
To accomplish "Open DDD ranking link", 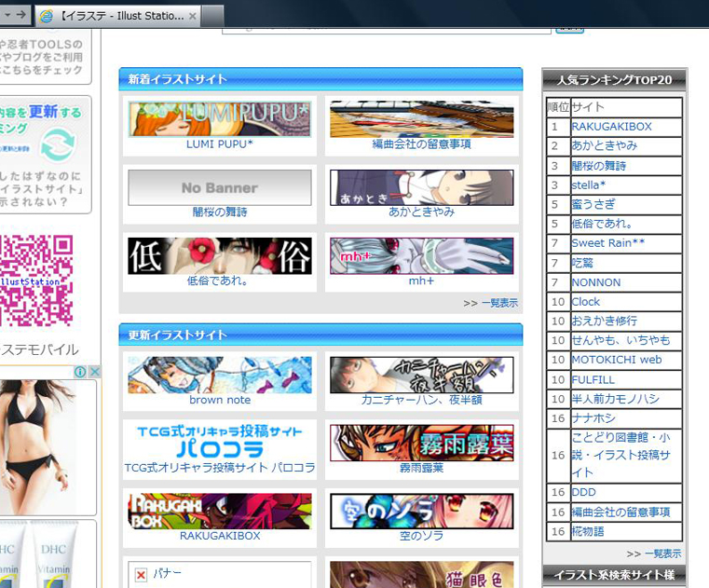I will 584,492.
